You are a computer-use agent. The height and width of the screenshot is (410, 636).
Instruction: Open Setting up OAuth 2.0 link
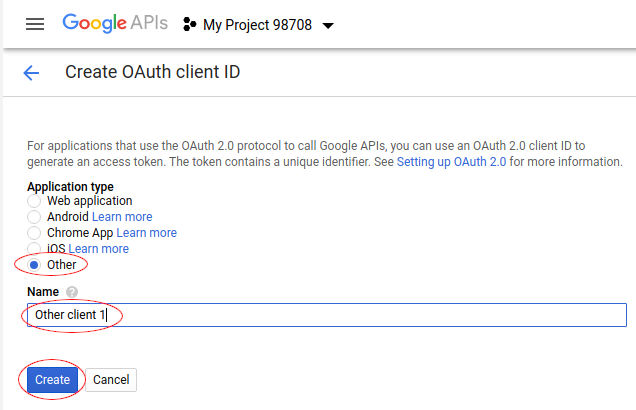[451, 162]
